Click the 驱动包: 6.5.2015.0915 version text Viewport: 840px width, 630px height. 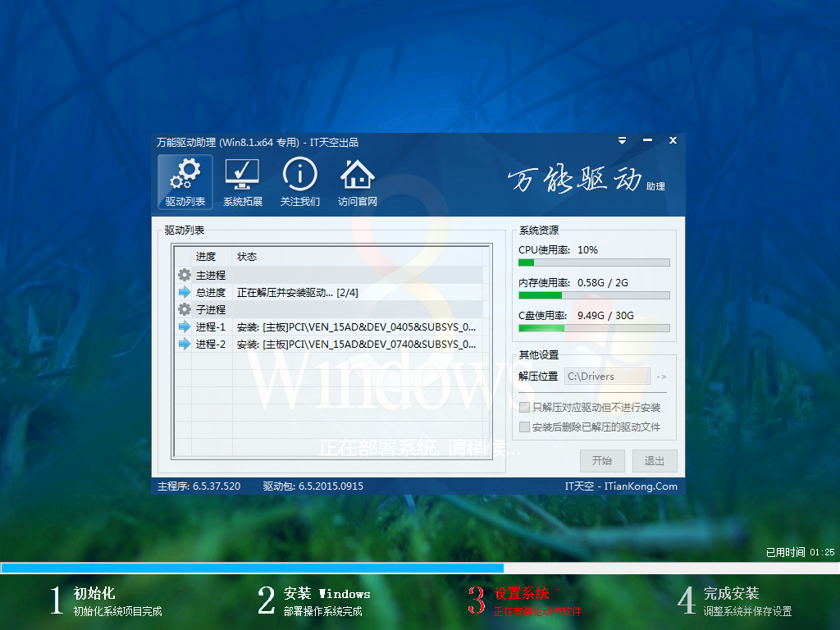[313, 486]
